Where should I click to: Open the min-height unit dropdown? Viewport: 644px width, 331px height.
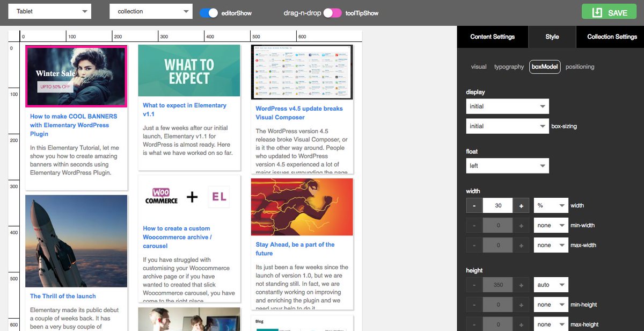[551, 305]
